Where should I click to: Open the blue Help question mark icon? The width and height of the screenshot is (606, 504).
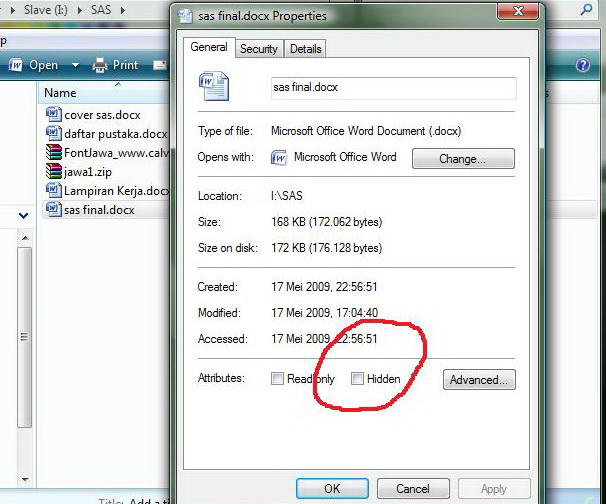(583, 65)
